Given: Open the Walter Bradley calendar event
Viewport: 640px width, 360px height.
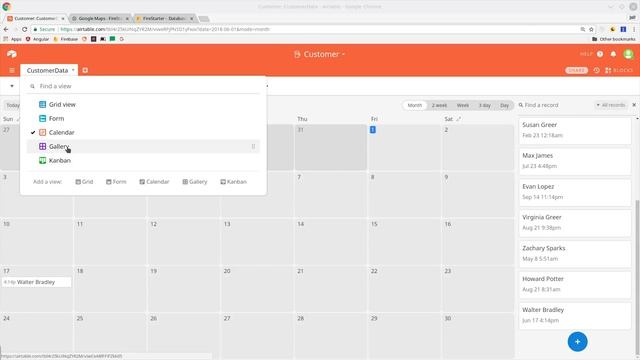Looking at the screenshot, I should click(x=36, y=282).
